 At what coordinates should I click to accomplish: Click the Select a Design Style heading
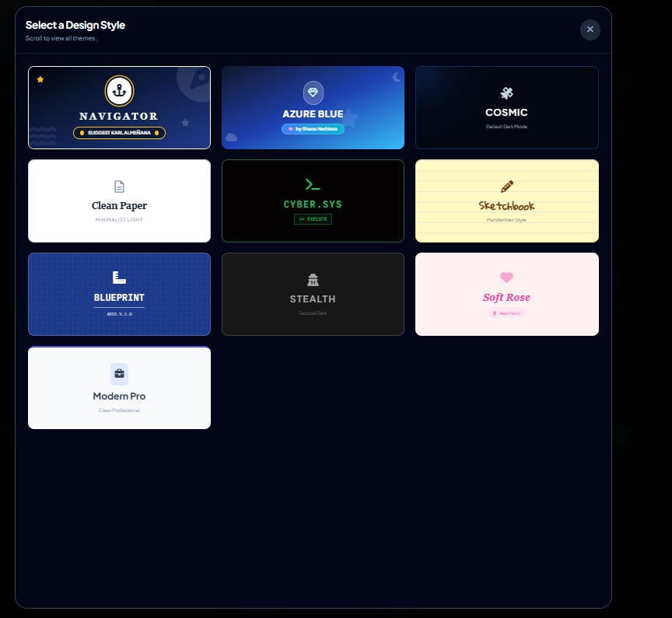click(75, 26)
